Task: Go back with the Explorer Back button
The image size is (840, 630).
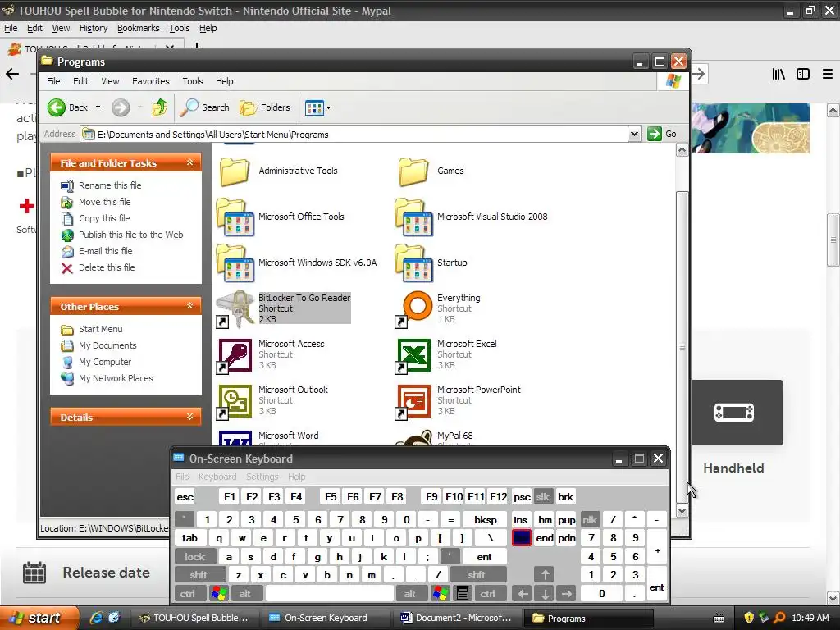Action: pos(67,107)
